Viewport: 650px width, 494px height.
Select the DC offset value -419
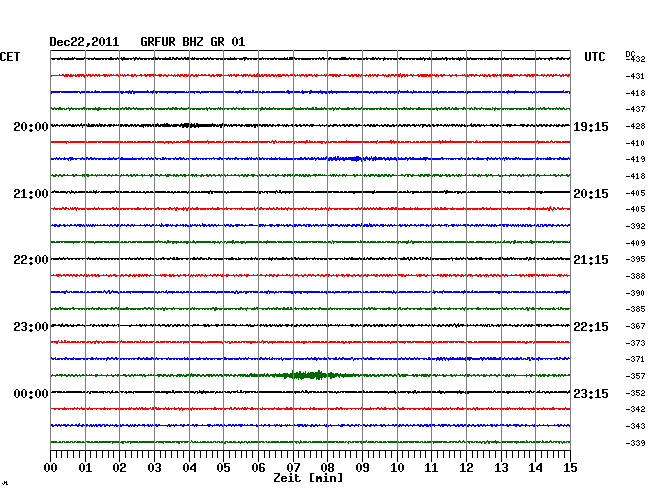coord(635,159)
